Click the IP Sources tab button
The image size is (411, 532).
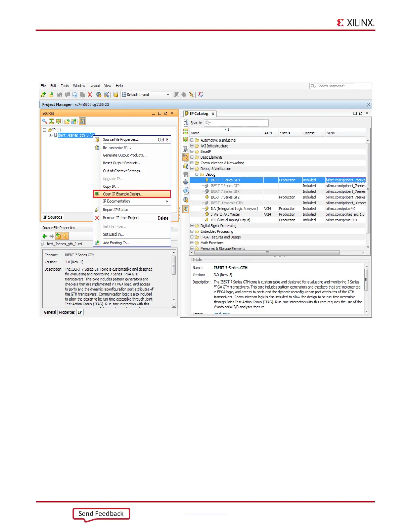click(53, 217)
